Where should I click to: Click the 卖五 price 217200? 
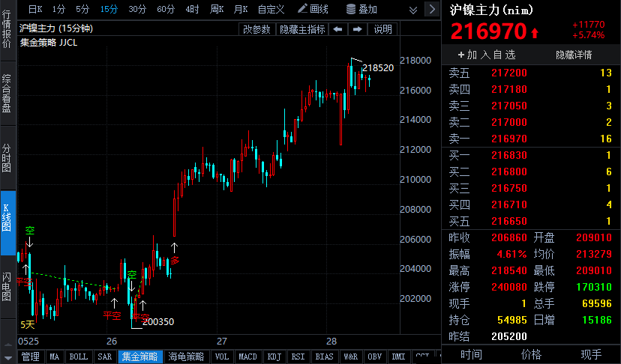[x=509, y=73]
